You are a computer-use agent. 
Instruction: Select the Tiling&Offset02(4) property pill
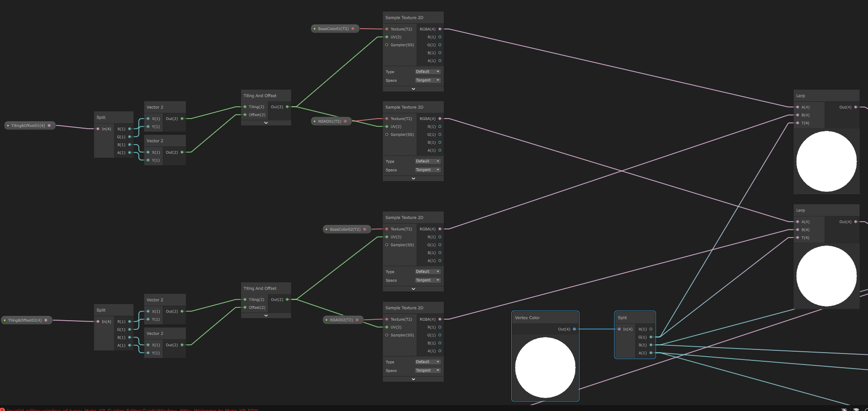[26, 320]
